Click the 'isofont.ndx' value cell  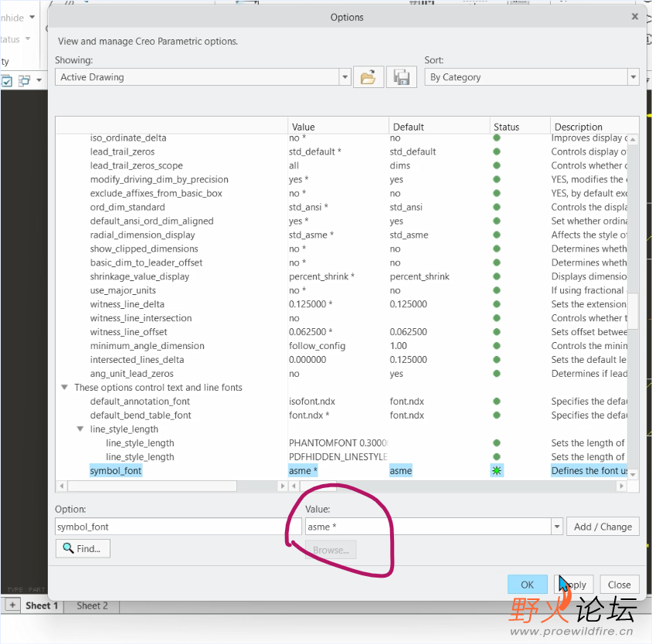coord(312,402)
